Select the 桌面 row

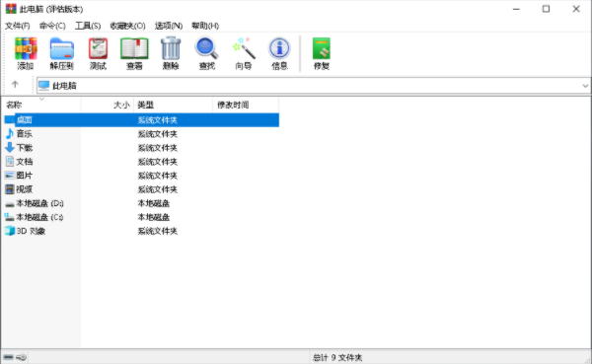(141, 120)
